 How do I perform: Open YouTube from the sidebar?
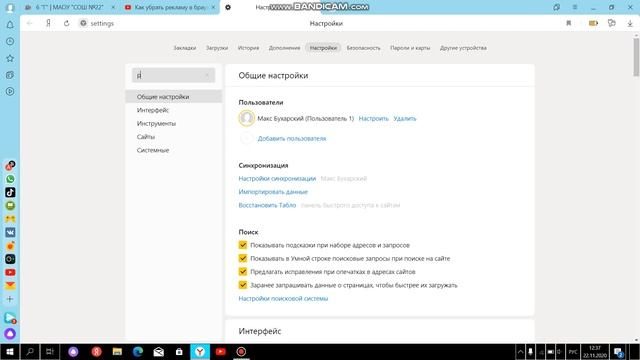pyautogui.click(x=10, y=272)
